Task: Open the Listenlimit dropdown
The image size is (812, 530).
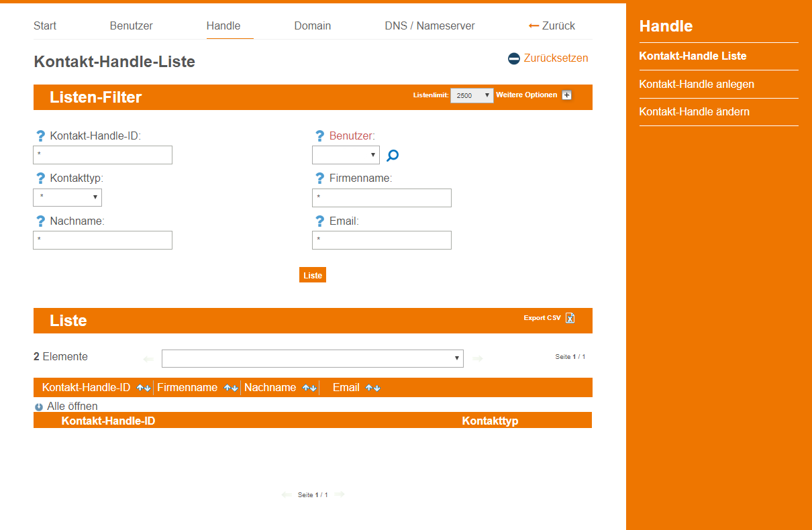Action: click(472, 95)
